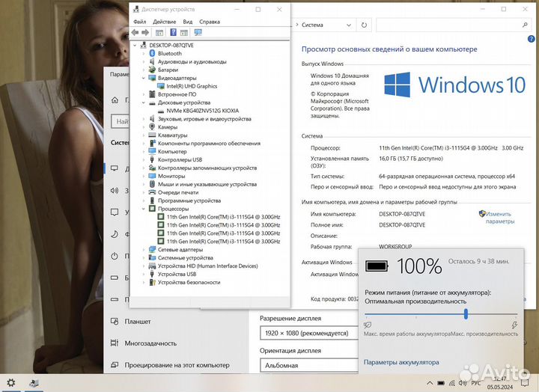Select Звуковые, игровые и видеоустройства category
Viewport: 539px width, 392px height.
tap(204, 119)
